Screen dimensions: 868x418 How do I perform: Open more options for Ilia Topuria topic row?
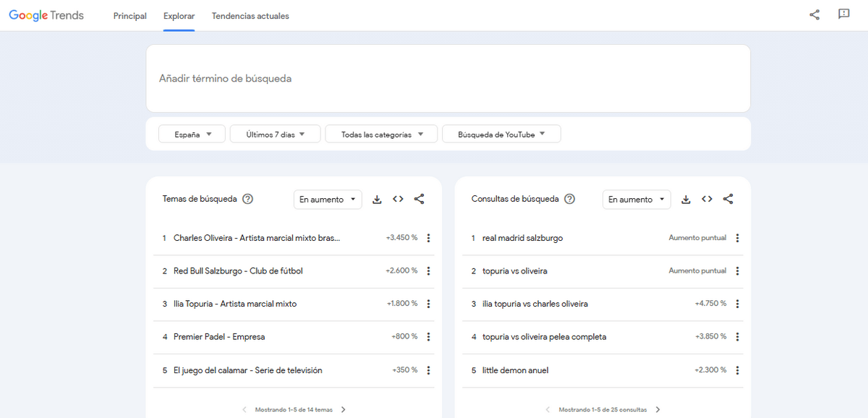pyautogui.click(x=428, y=304)
